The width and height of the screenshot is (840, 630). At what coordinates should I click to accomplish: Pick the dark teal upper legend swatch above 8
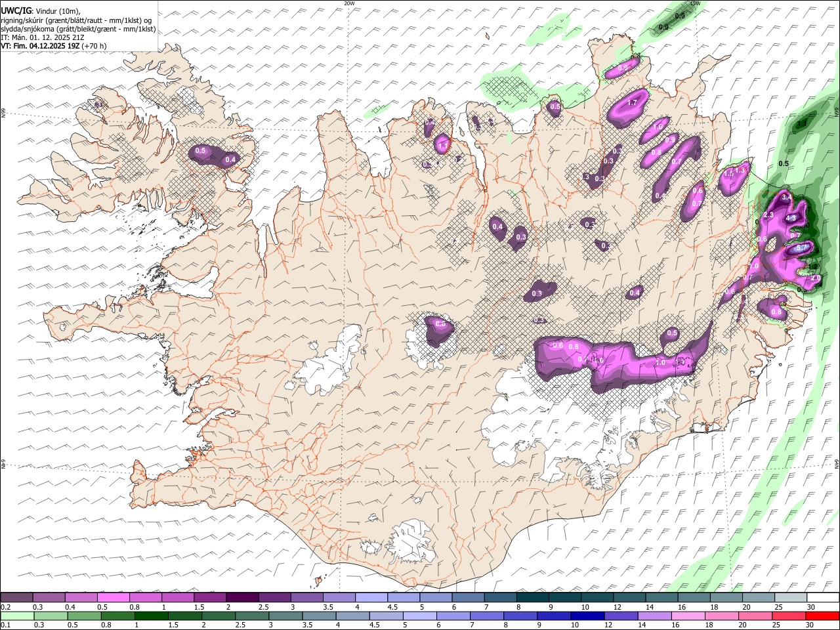point(533,597)
